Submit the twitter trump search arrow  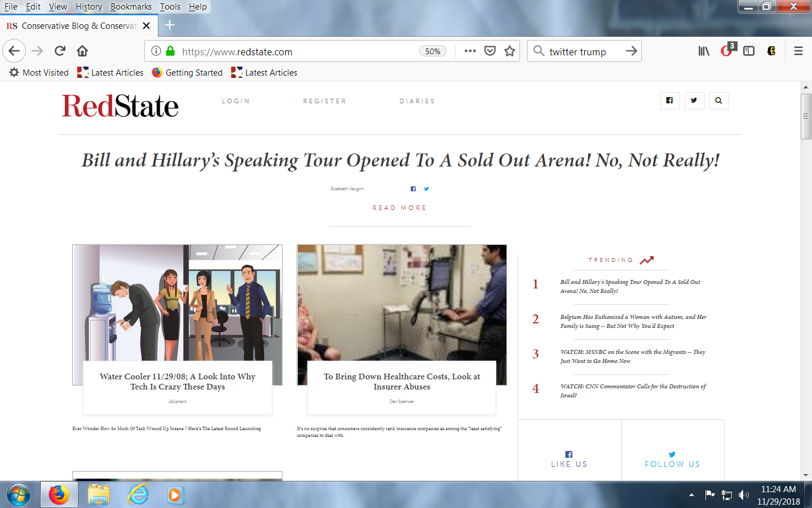click(x=632, y=51)
